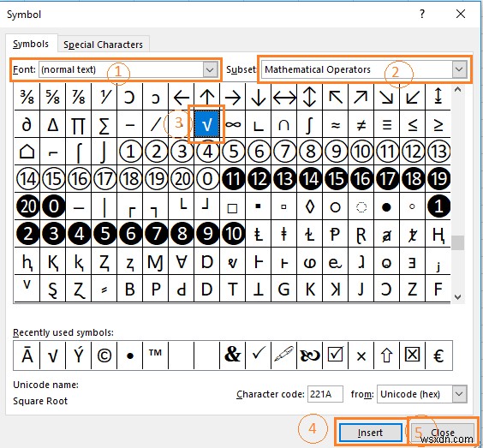Choose the black small square symbol
The width and height of the screenshot is (483, 448).
[x=258, y=206]
